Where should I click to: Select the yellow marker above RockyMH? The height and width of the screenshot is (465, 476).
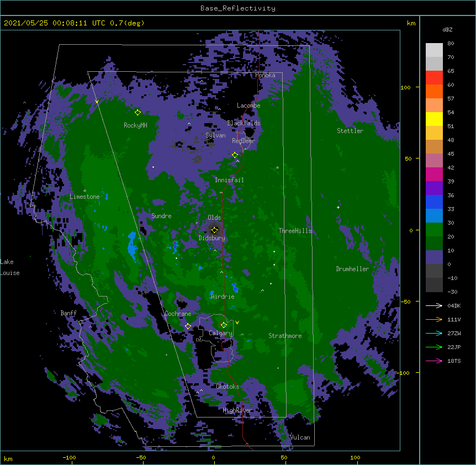coord(137,112)
